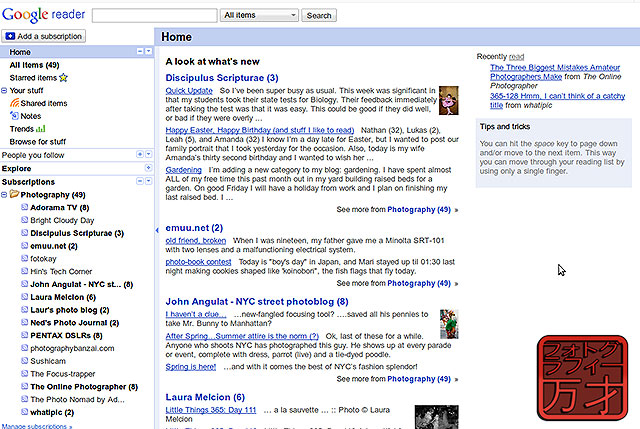Click the Recently read link

pos(516,57)
